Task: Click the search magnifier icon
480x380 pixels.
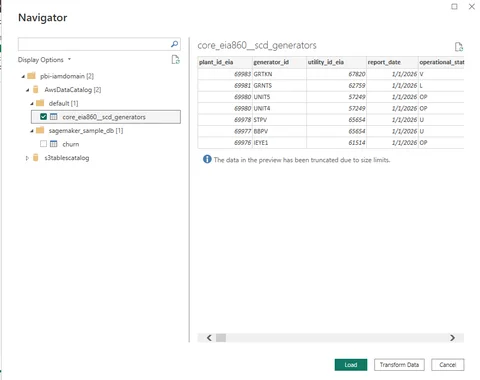Action: click(174, 44)
